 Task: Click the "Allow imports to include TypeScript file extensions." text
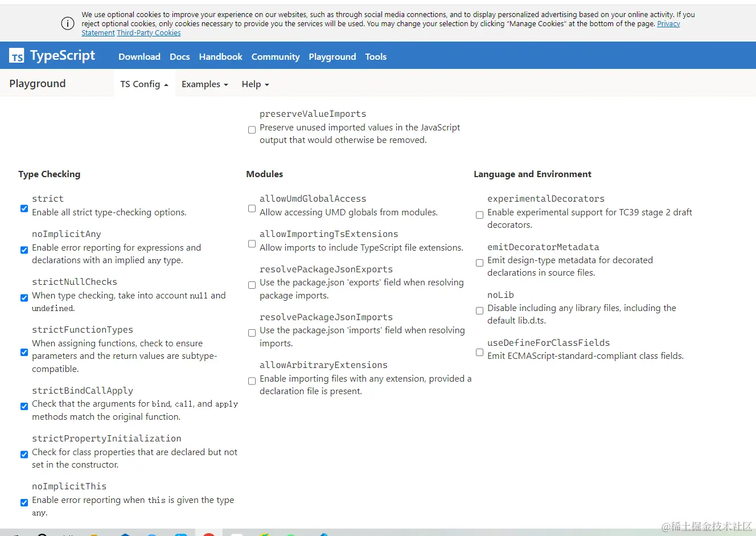click(361, 248)
